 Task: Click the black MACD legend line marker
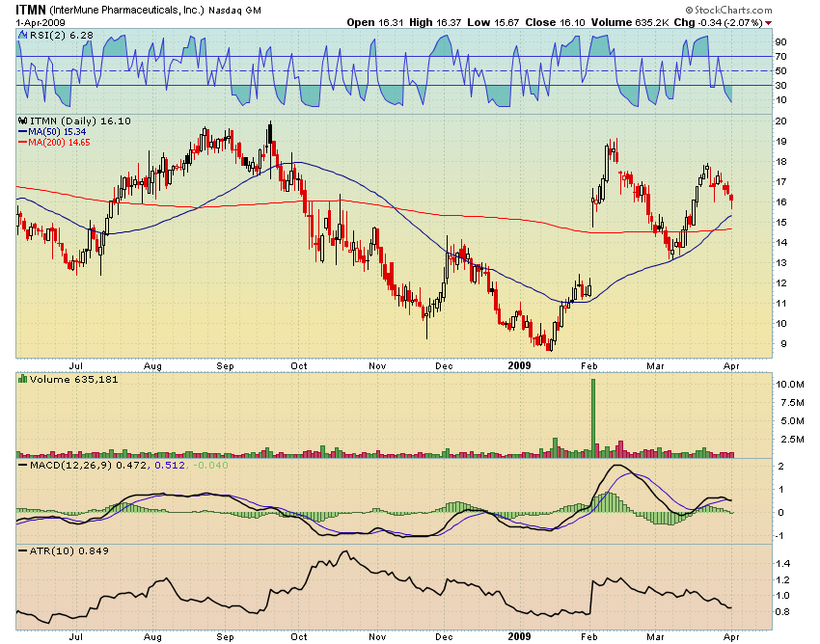(22, 466)
